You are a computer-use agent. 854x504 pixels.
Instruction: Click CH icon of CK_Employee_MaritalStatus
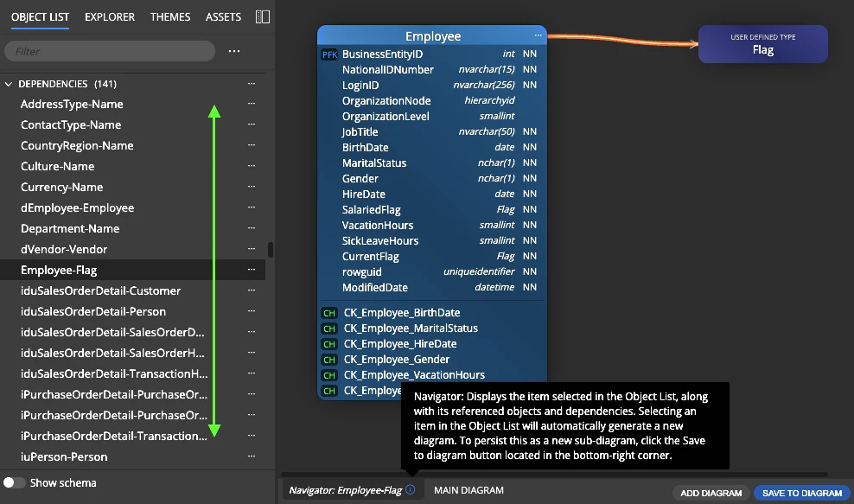(329, 329)
